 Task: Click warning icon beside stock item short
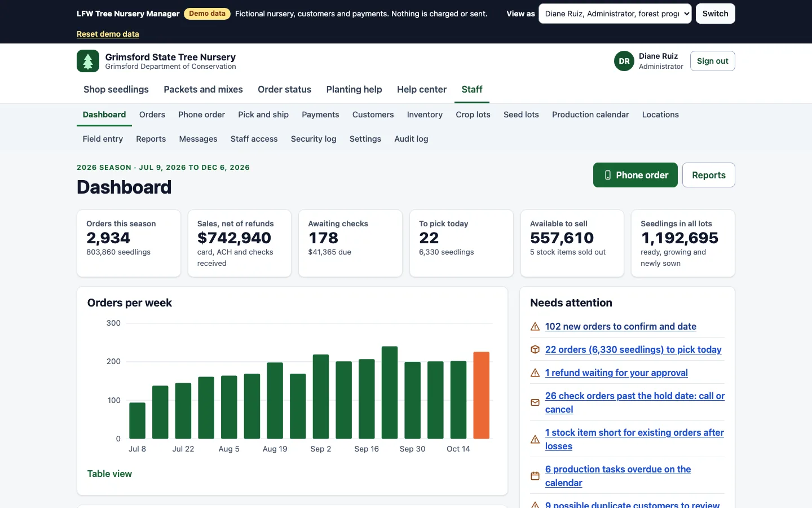tap(535, 439)
